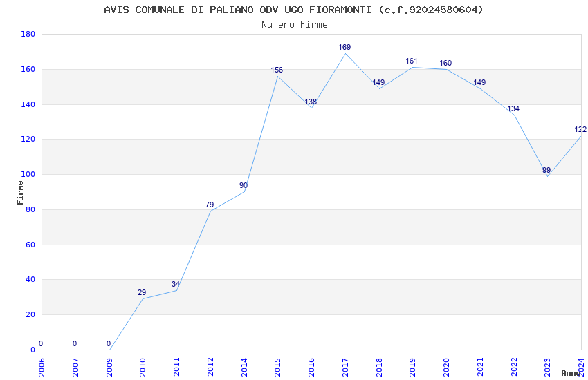Select year 2007 on the x-axis
588x380 pixels.
pyautogui.click(x=75, y=367)
